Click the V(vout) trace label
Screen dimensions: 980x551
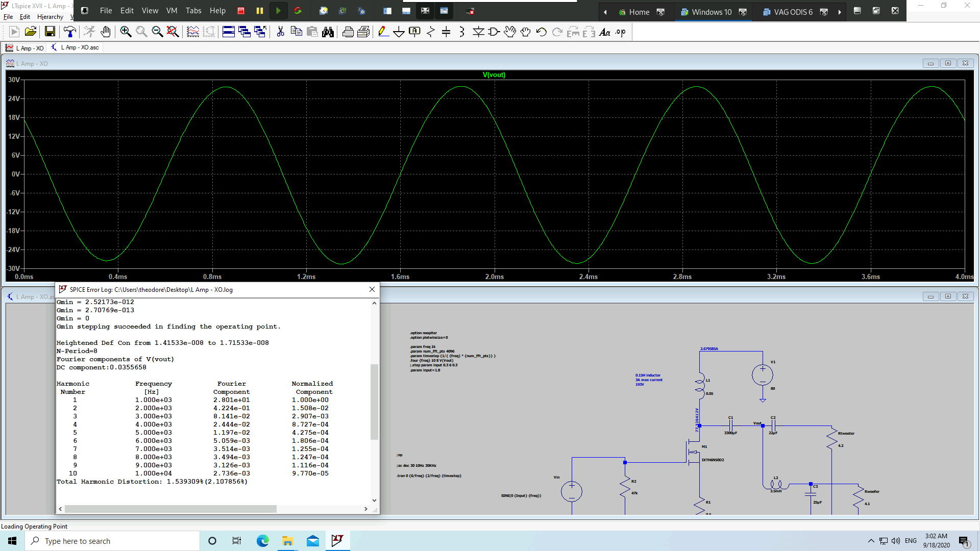point(494,74)
